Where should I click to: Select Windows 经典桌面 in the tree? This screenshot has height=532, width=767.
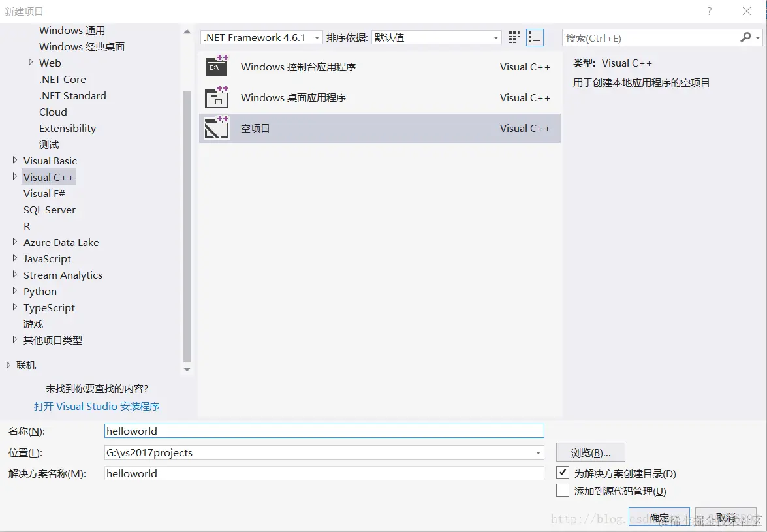82,46
